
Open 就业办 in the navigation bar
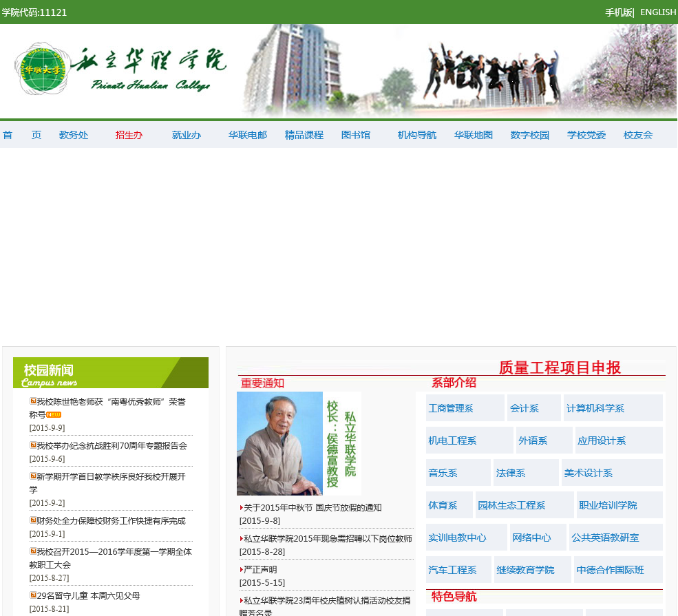(187, 135)
